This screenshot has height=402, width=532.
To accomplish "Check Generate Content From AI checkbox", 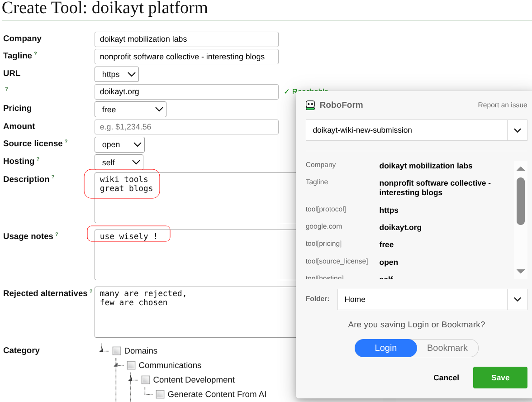I will click(160, 394).
